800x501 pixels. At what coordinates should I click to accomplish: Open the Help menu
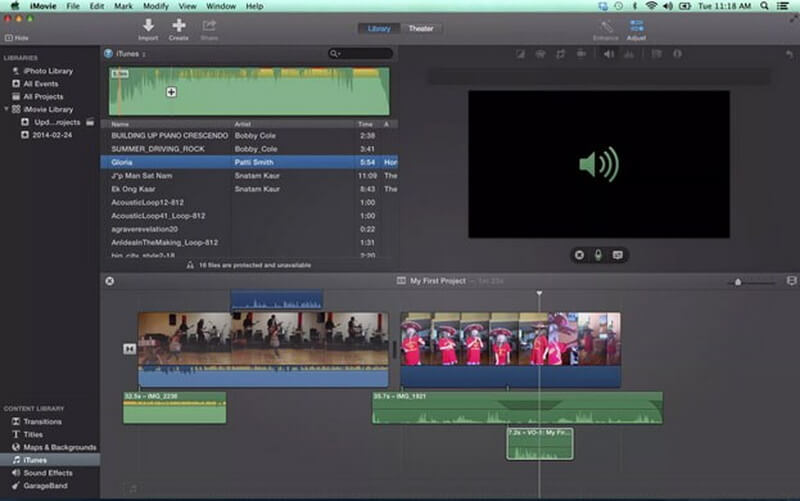coord(254,6)
